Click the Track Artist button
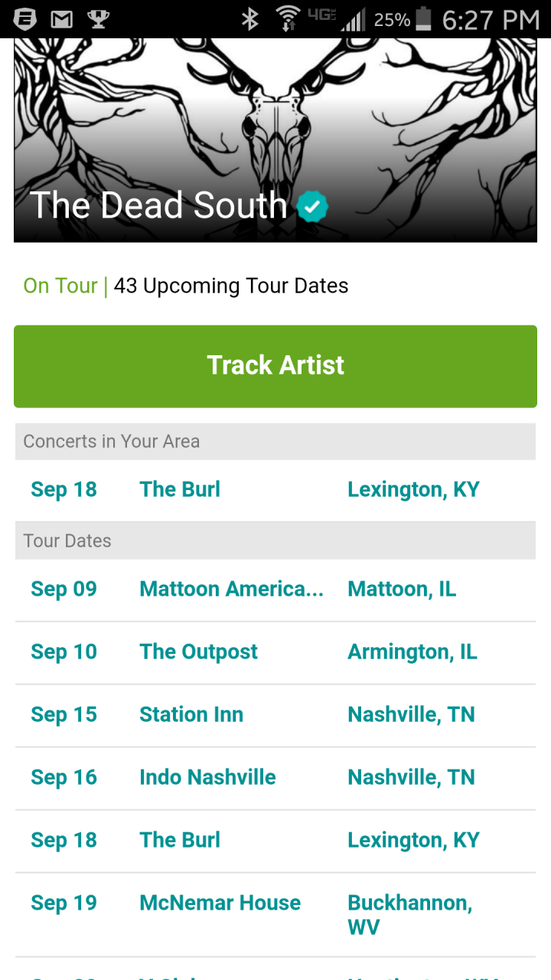The height and width of the screenshot is (980, 551). coord(275,366)
